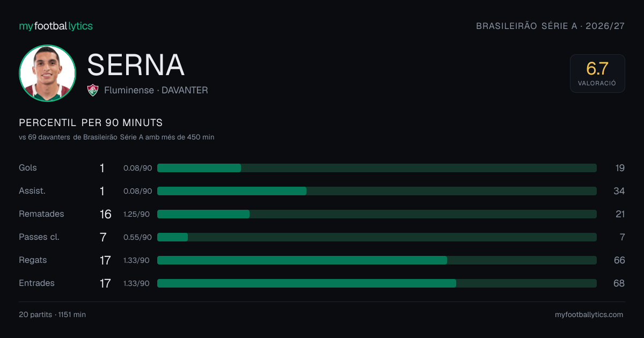Click the Assist. percentile bar

377,191
